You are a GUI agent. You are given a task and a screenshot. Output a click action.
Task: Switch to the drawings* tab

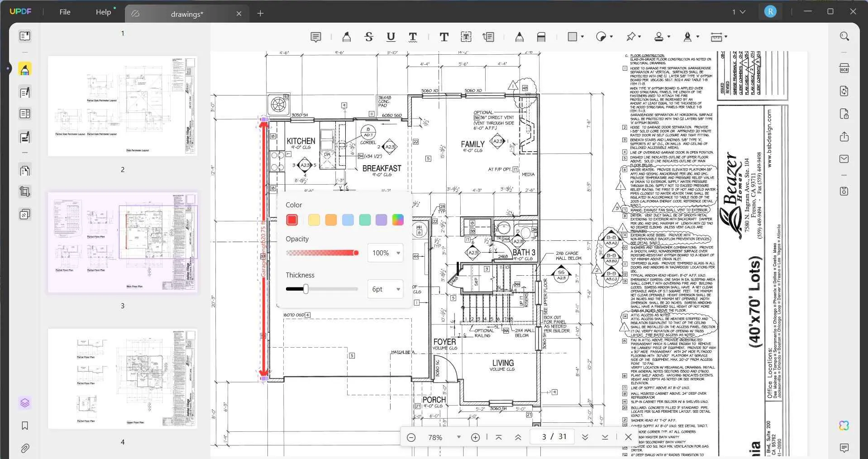(x=187, y=14)
